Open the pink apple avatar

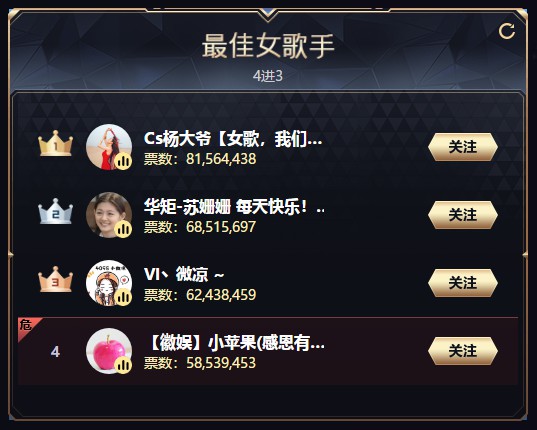[109, 351]
